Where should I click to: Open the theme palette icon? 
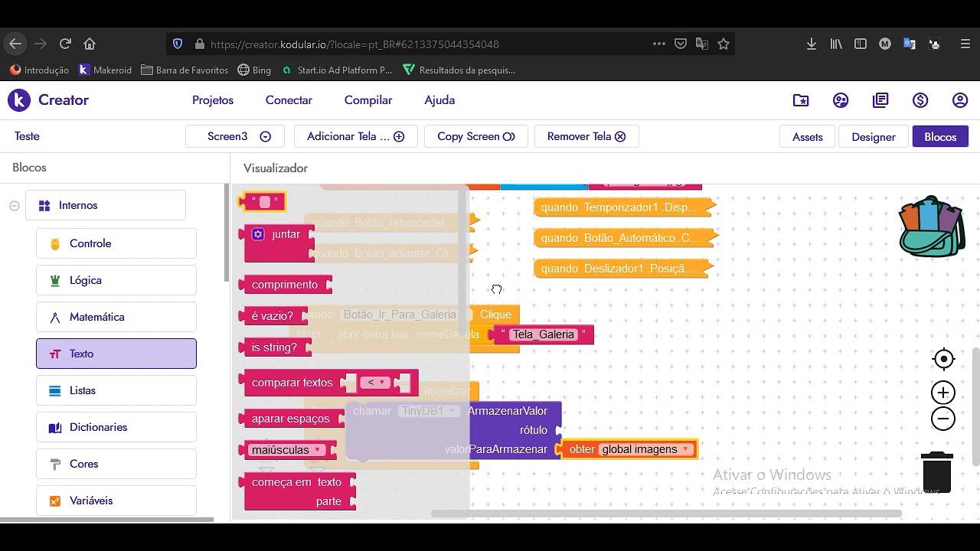tap(841, 100)
